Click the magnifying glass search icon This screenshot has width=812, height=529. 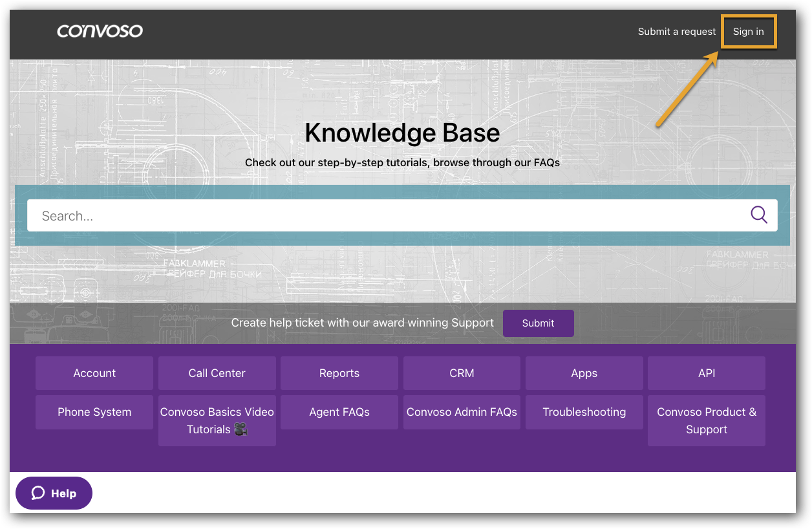[759, 215]
